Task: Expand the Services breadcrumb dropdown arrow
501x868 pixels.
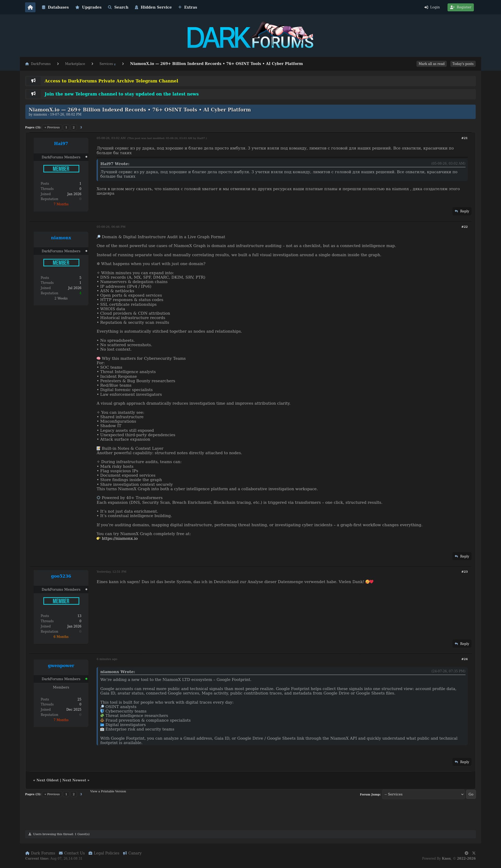Action: click(x=115, y=64)
